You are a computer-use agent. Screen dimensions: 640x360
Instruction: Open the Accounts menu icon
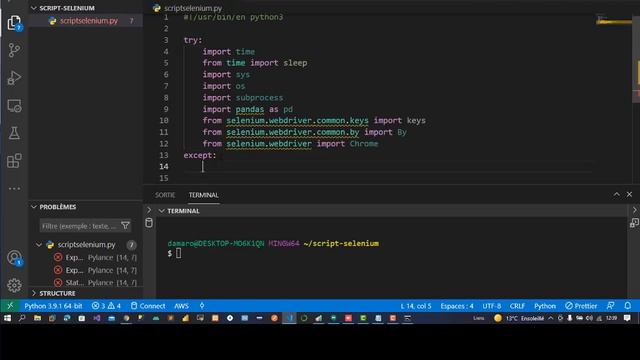point(14,258)
